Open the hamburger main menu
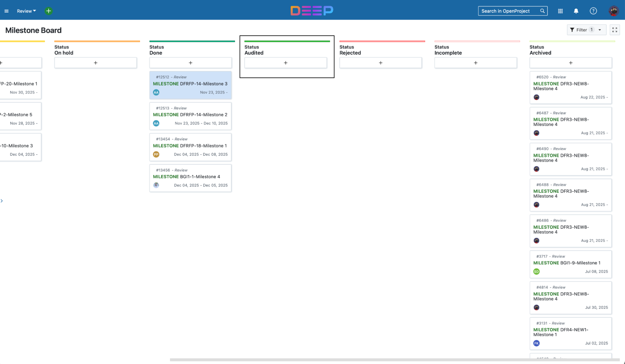Image resolution: width=625 pixels, height=364 pixels. tap(6, 11)
